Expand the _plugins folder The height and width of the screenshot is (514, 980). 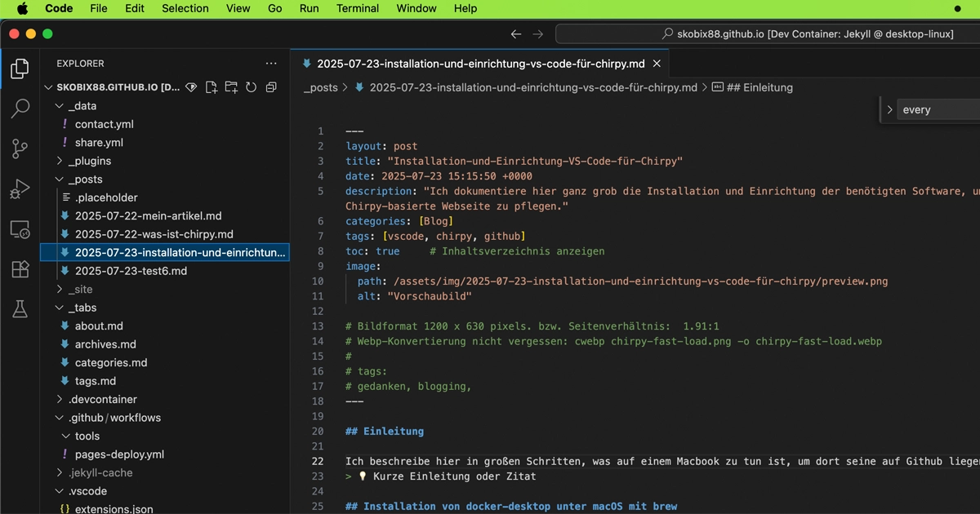(x=90, y=161)
